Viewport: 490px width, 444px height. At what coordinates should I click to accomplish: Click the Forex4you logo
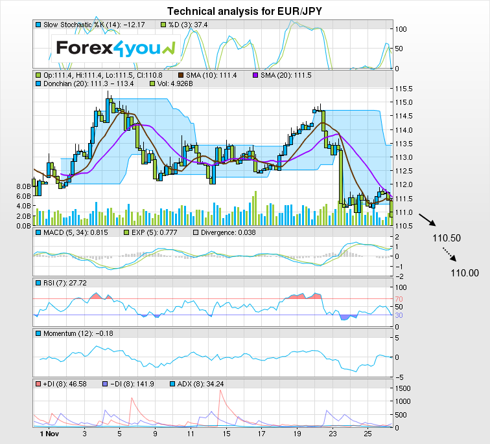click(x=116, y=48)
